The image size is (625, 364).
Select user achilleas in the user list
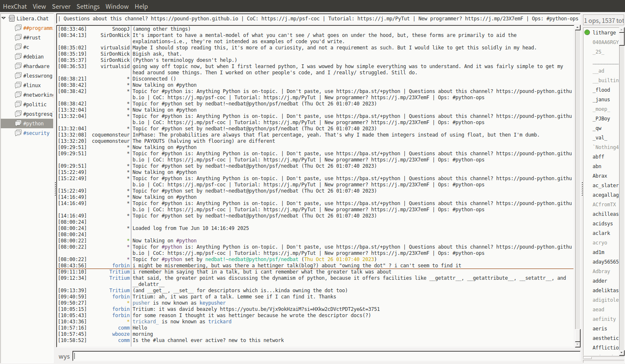[605, 214]
